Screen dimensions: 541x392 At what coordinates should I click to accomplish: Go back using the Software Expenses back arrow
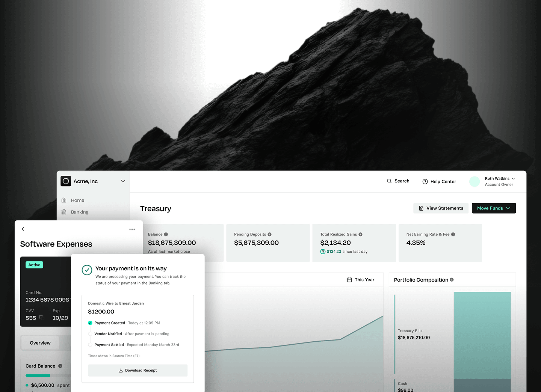23,229
